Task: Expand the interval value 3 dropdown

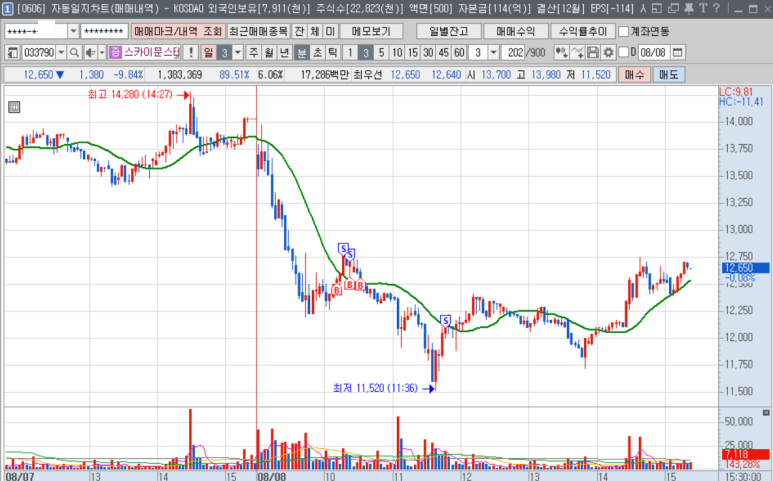Action: pyautogui.click(x=493, y=52)
